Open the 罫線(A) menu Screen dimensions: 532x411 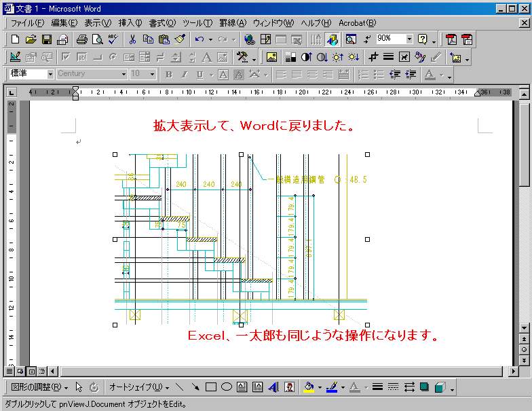pos(233,23)
